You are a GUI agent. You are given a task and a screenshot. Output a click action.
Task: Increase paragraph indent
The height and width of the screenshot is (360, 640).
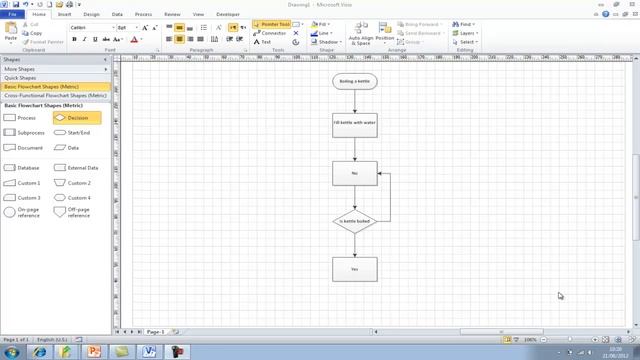pos(240,39)
